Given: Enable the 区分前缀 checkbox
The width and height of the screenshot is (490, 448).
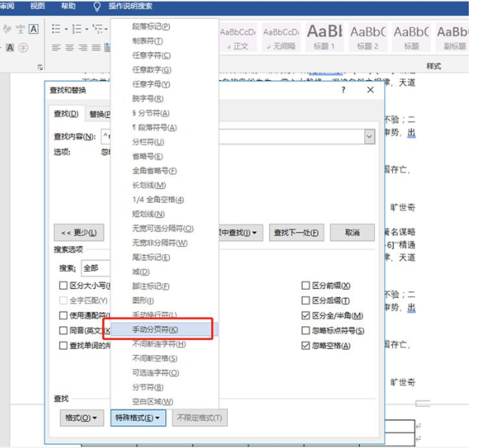Looking at the screenshot, I should pyautogui.click(x=306, y=286).
